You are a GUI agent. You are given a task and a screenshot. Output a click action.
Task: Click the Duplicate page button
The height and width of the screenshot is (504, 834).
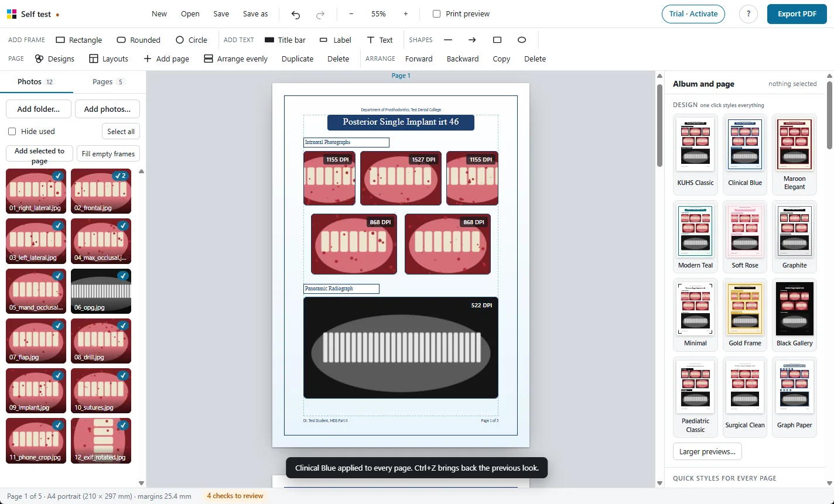coord(298,59)
